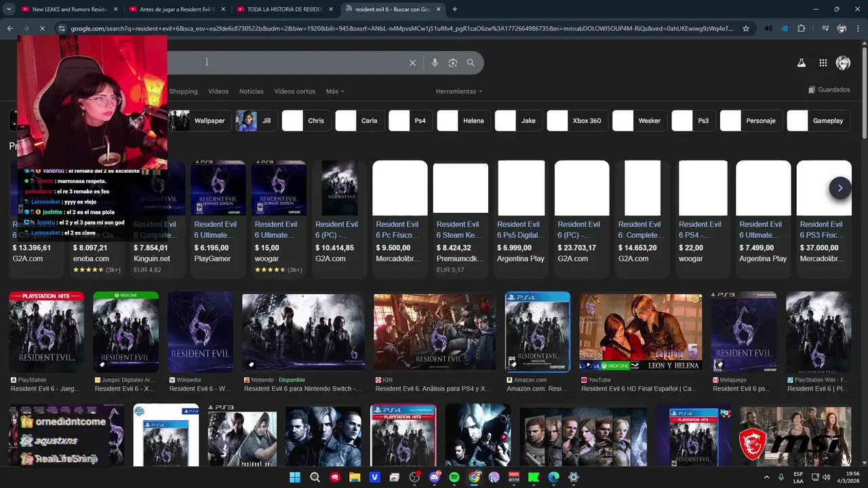The width and height of the screenshot is (868, 488).
Task: Switch to 'TODA LA HISTORIA DE RESIDENT' tab
Action: [x=283, y=9]
